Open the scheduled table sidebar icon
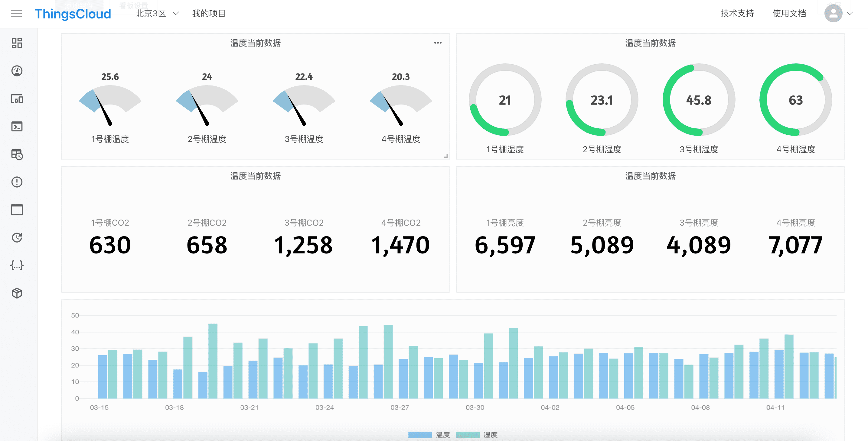This screenshot has width=868, height=441. point(17,155)
